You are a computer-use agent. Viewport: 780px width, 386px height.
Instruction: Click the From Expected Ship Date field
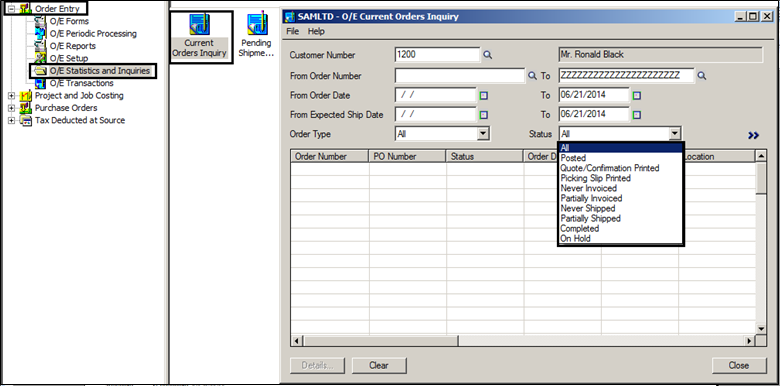tap(436, 114)
